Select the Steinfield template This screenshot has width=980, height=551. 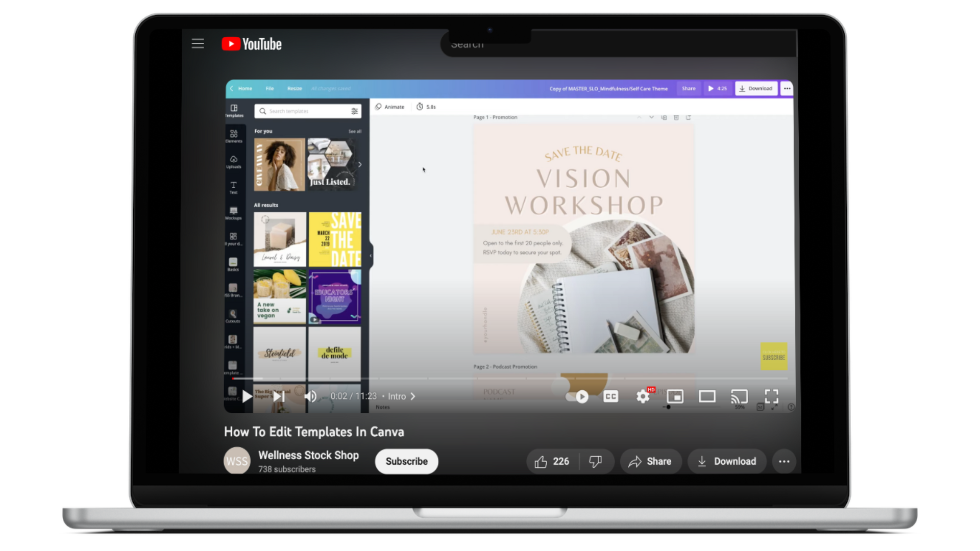(280, 354)
